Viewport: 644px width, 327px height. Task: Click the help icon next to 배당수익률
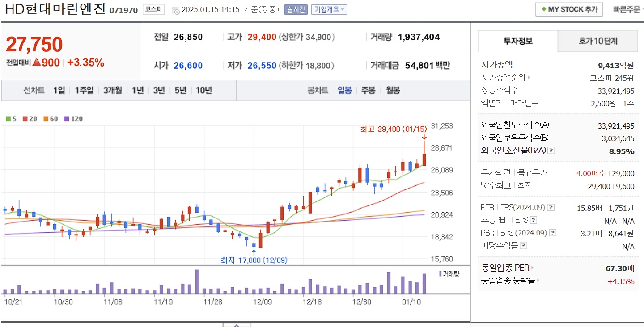(524, 245)
